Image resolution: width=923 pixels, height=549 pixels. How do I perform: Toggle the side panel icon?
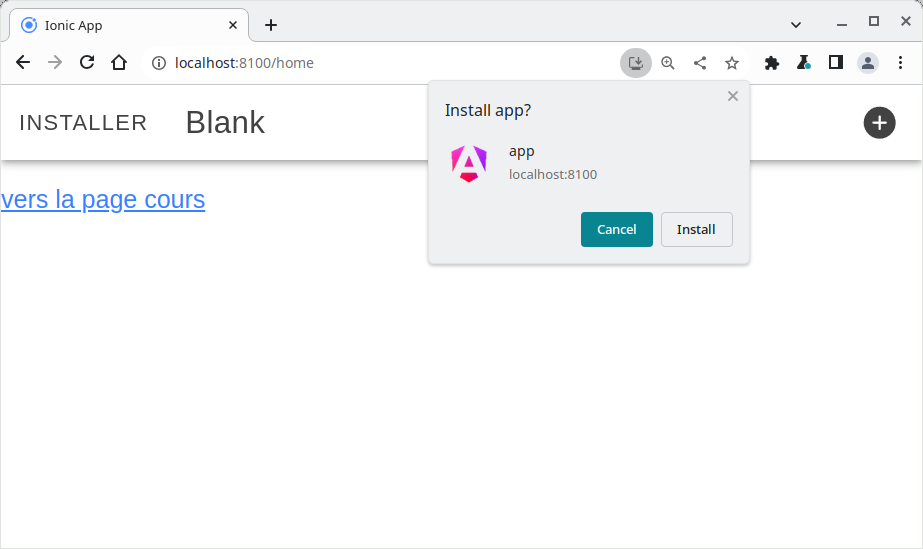(836, 63)
